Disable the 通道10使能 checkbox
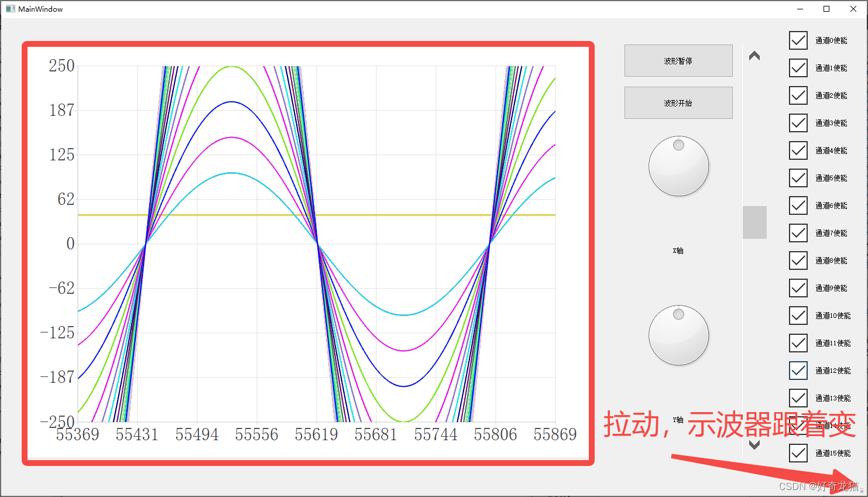The width and height of the screenshot is (868, 497). [x=798, y=316]
